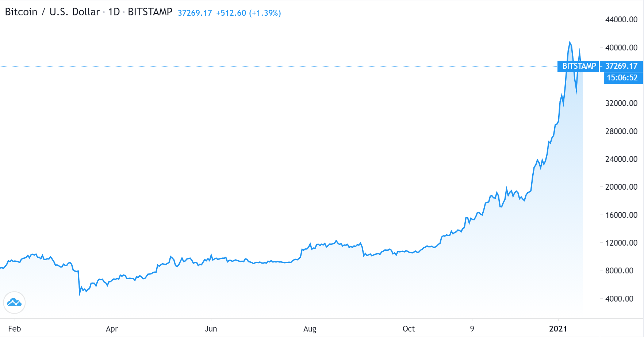Click the 2021 label on time axis
644x337 pixels.
(x=558, y=329)
